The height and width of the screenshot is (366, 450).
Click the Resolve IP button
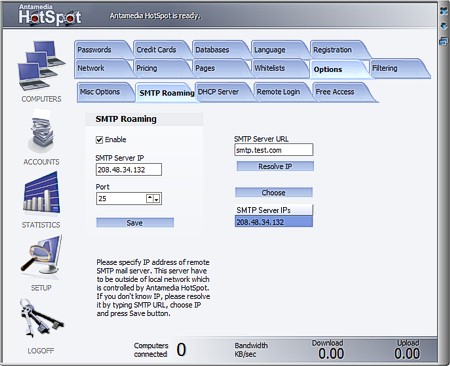tap(275, 166)
